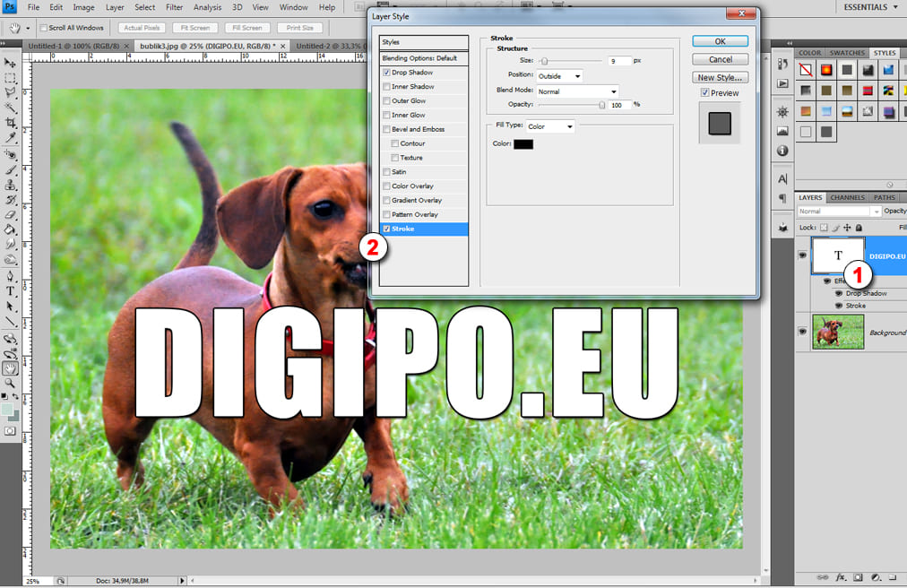Toggle the Preview checkbox
907x588 pixels.
(704, 93)
